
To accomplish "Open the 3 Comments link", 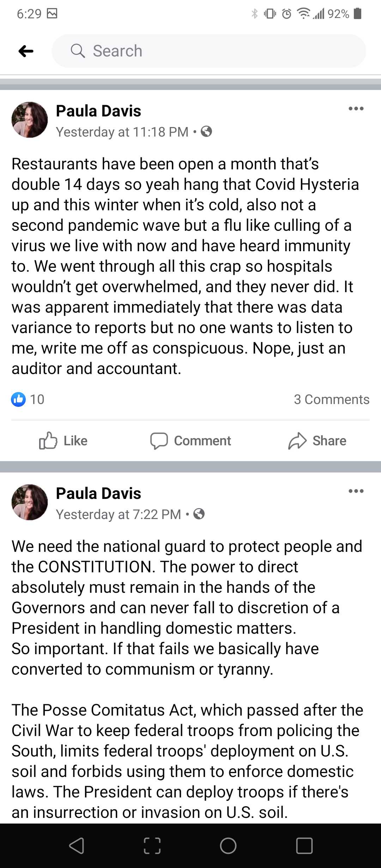I will coord(331,399).
